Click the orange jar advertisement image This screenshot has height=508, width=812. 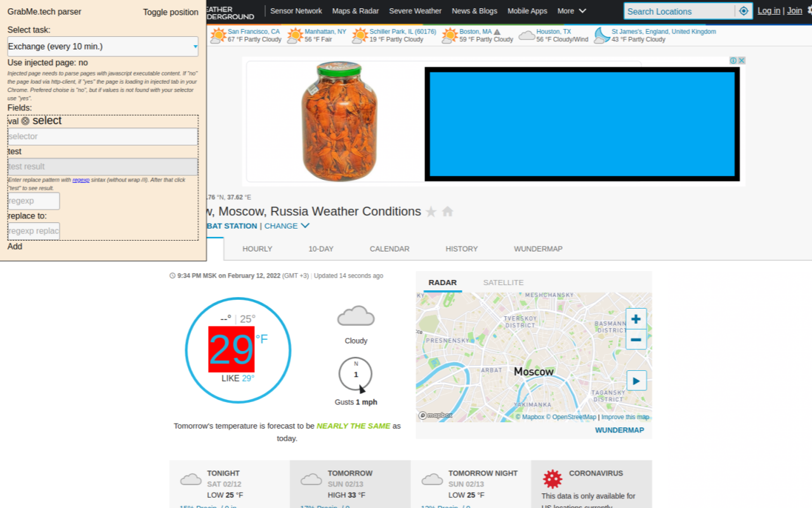(x=339, y=121)
